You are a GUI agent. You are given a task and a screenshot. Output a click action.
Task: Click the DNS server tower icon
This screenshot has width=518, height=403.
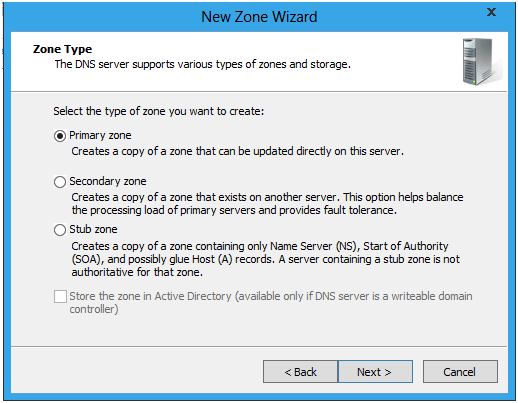tap(482, 62)
